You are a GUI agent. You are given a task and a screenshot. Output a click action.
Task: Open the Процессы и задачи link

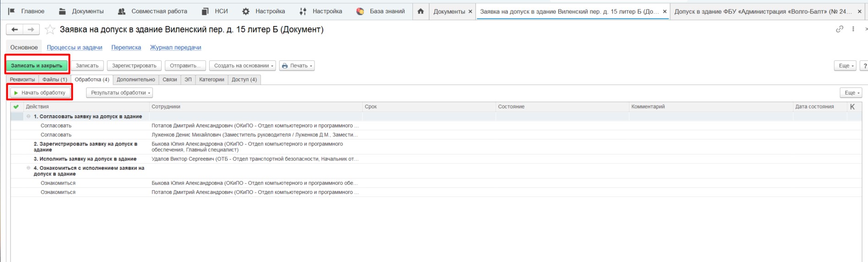(74, 48)
